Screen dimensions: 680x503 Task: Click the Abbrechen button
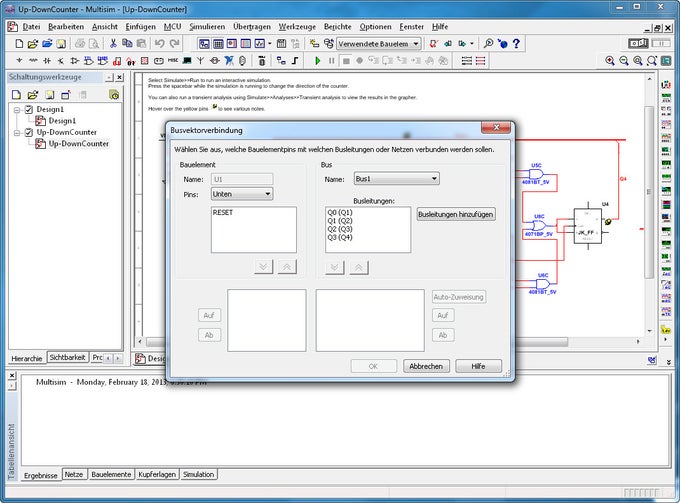[426, 366]
